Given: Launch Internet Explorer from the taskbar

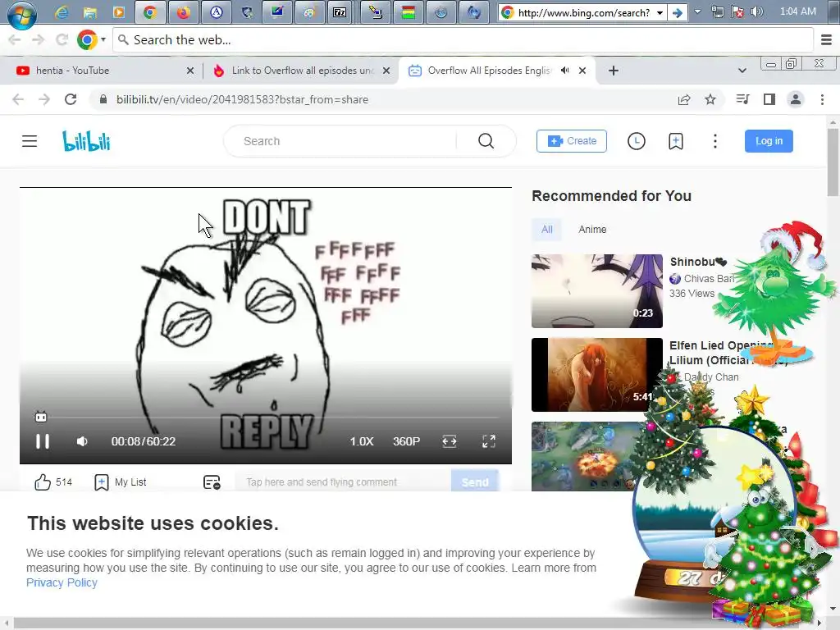Looking at the screenshot, I should tap(62, 12).
